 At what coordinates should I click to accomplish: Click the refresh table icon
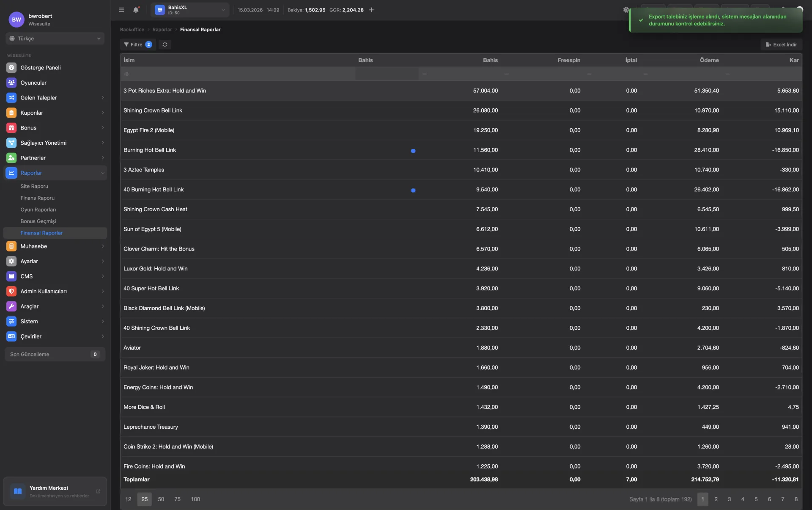(165, 44)
